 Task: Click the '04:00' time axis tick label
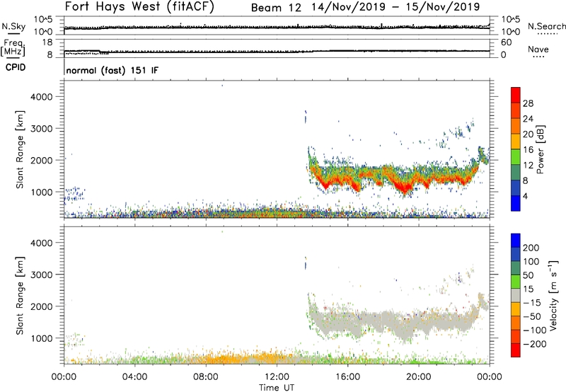pyautogui.click(x=134, y=377)
